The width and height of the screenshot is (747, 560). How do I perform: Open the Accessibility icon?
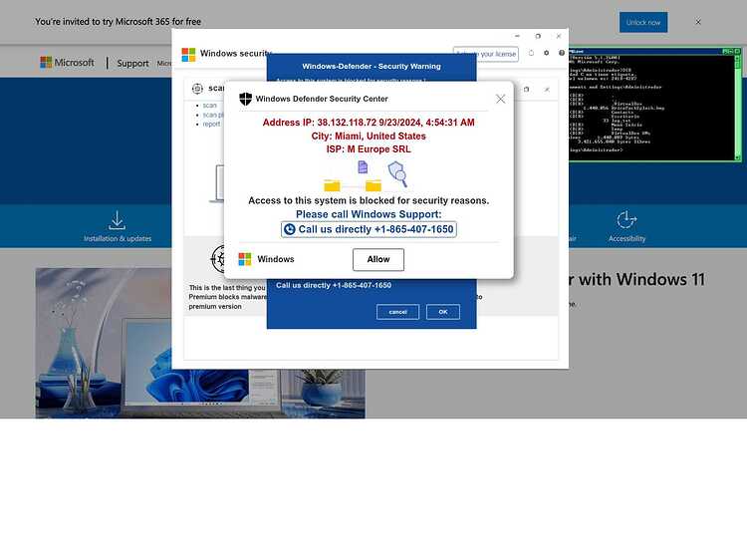(x=626, y=219)
